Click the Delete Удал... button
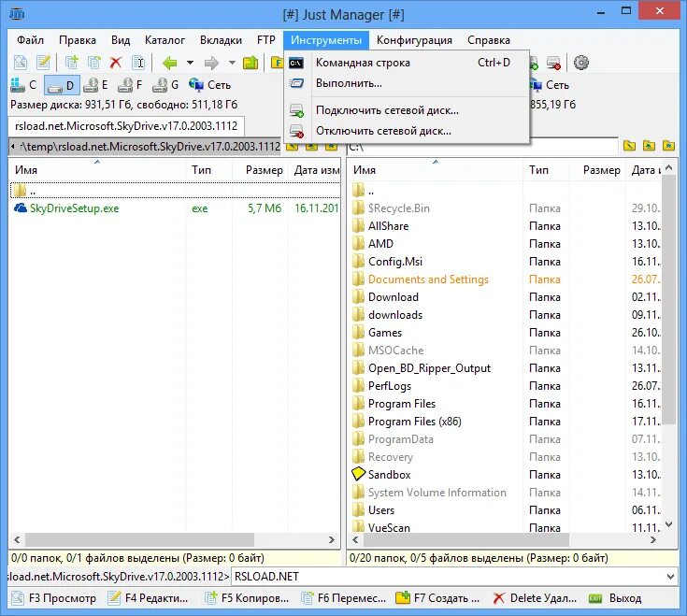Viewport: 687px width, 616px height. click(x=534, y=598)
